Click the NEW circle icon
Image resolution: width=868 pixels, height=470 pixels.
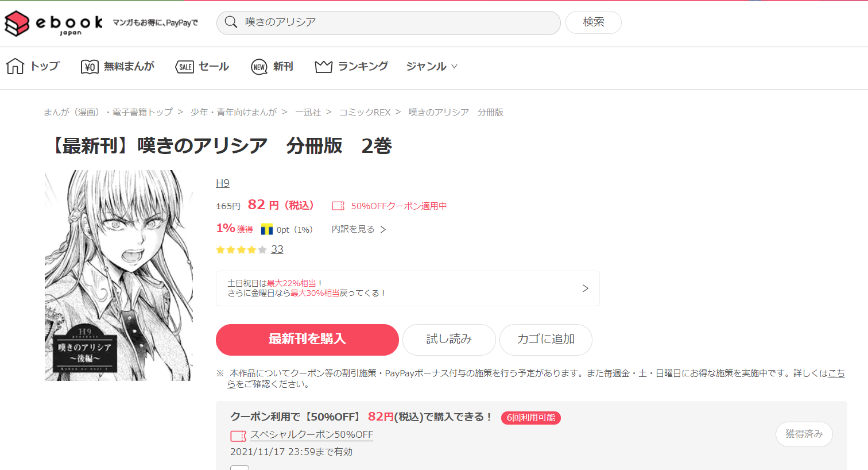coord(259,67)
